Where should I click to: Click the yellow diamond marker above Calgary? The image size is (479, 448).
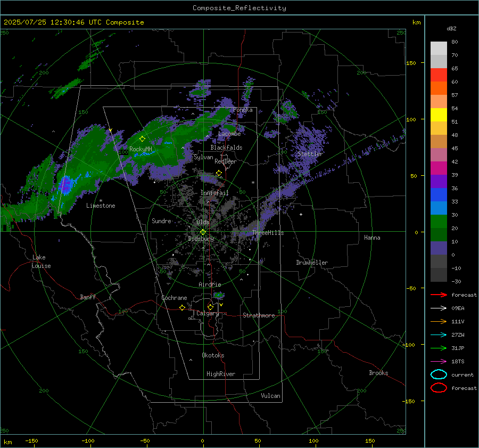pos(210,307)
